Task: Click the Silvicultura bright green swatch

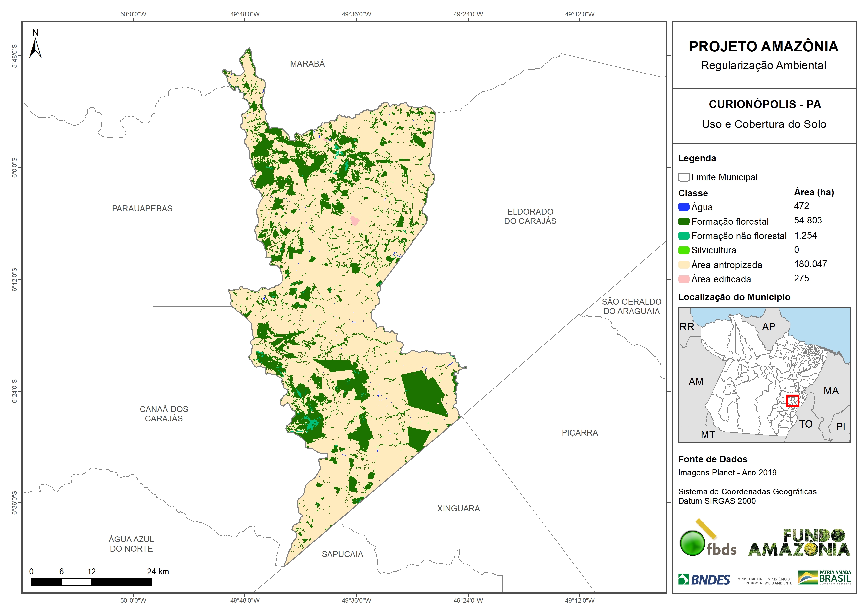Action: click(683, 250)
